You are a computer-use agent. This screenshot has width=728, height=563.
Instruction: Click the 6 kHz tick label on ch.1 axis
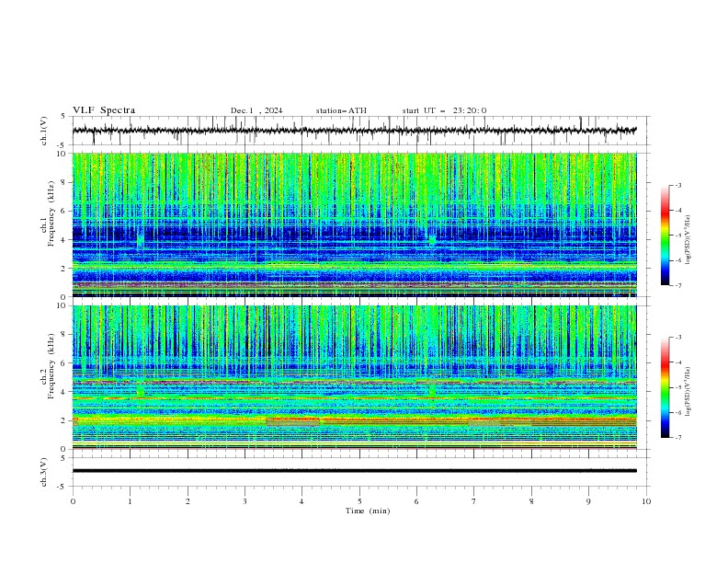[x=64, y=211]
